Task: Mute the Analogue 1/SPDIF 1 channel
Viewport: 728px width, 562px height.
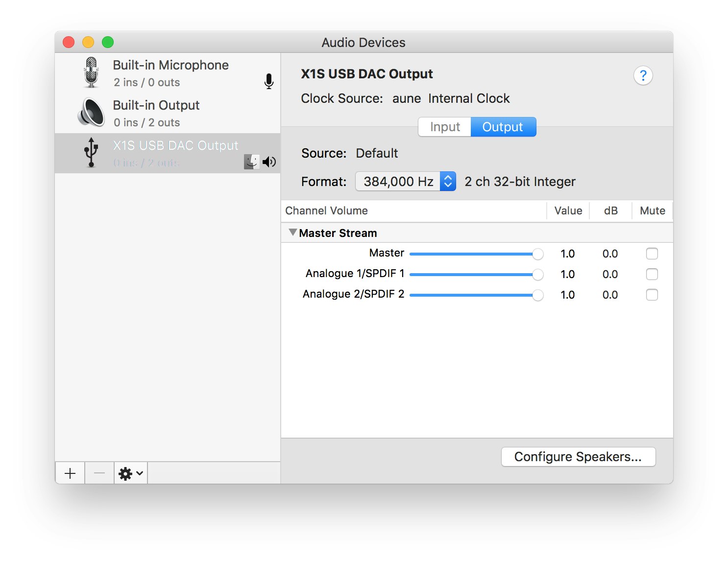Action: [652, 274]
